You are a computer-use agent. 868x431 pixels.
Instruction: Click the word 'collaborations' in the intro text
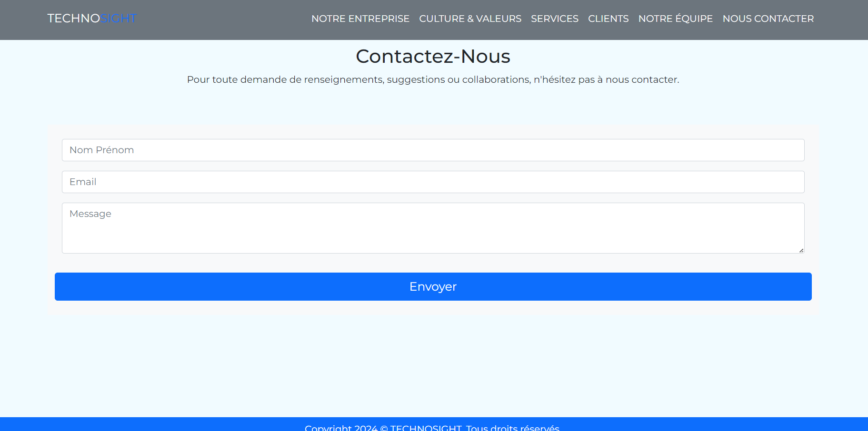pos(496,79)
